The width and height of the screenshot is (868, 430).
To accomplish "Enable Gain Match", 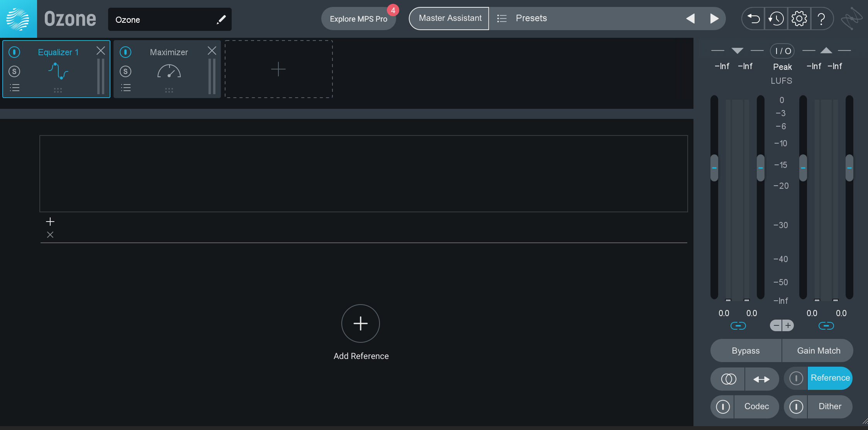I will [818, 350].
